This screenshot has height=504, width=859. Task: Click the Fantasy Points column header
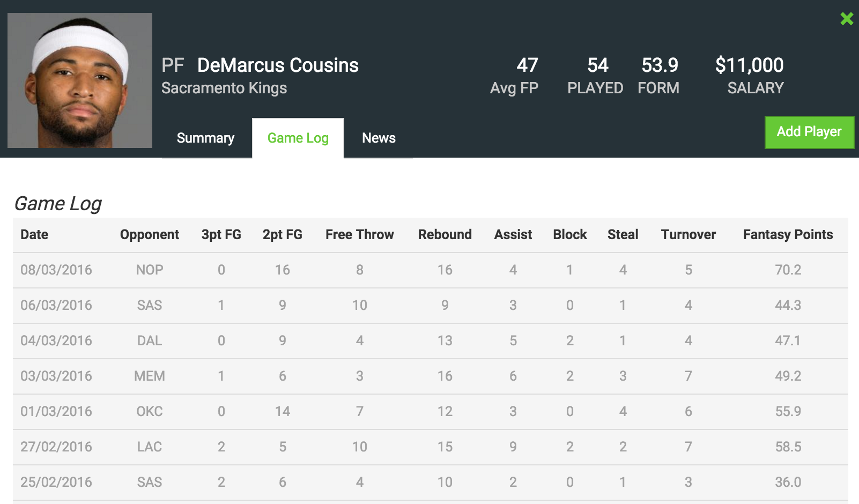(x=788, y=234)
